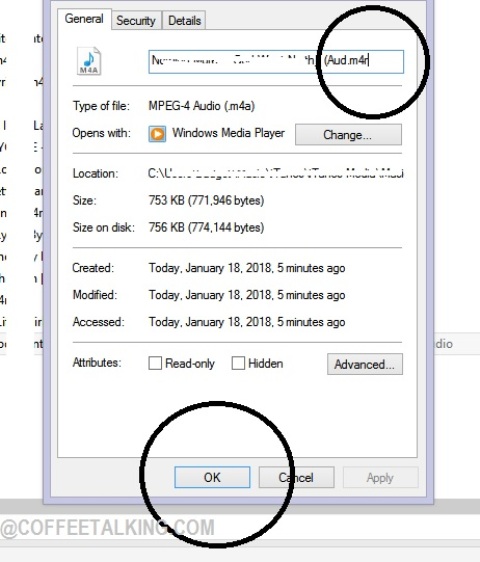Click the Accessed date value
This screenshot has width=480, height=562.
pyautogui.click(x=247, y=322)
